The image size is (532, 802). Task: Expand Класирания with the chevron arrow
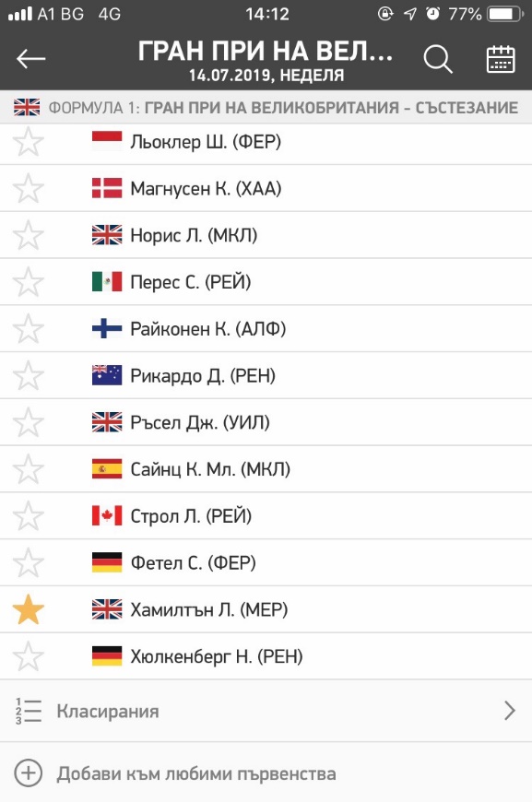click(x=510, y=711)
